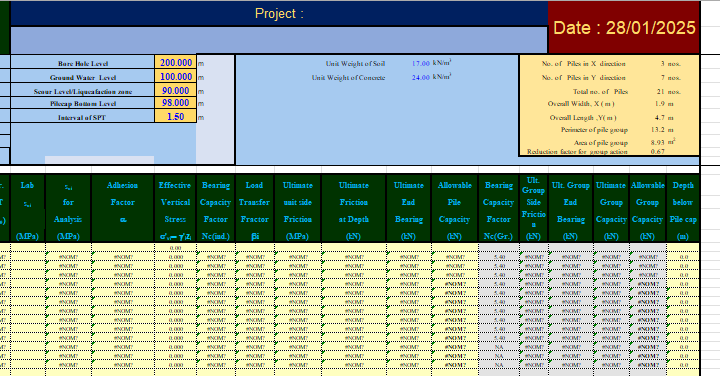Click the reduction factor value 0.67
Image resolution: width=720 pixels, height=376 pixels.
[658, 152]
